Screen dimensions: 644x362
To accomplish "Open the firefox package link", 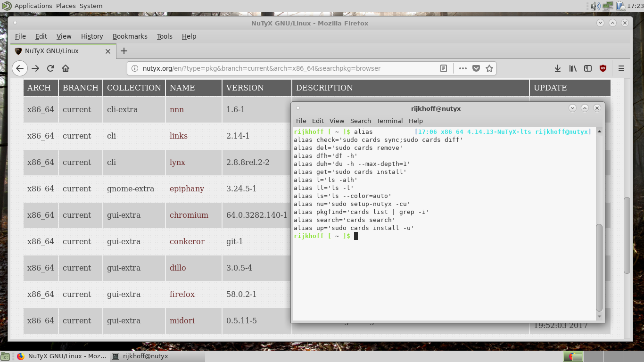I will click(182, 294).
